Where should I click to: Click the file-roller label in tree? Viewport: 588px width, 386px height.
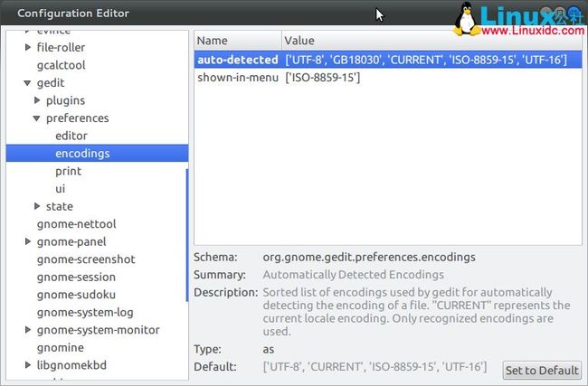click(61, 47)
